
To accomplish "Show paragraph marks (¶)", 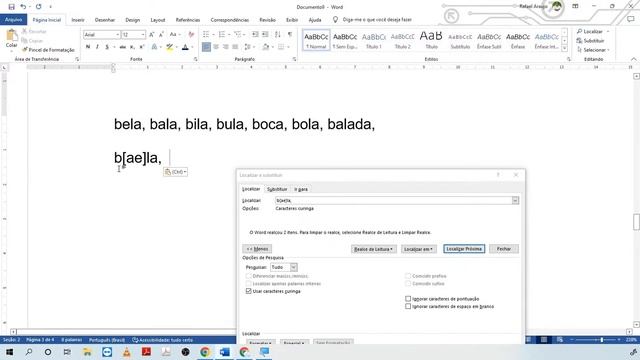I will pos(290,34).
